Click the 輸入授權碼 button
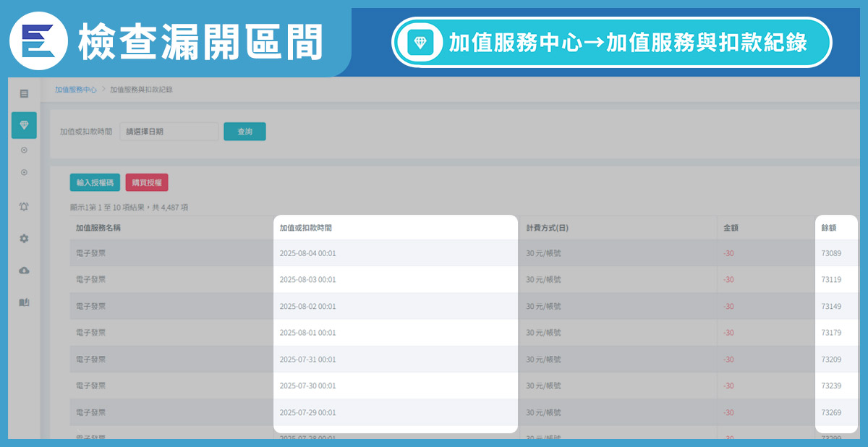This screenshot has height=447, width=868. [95, 183]
